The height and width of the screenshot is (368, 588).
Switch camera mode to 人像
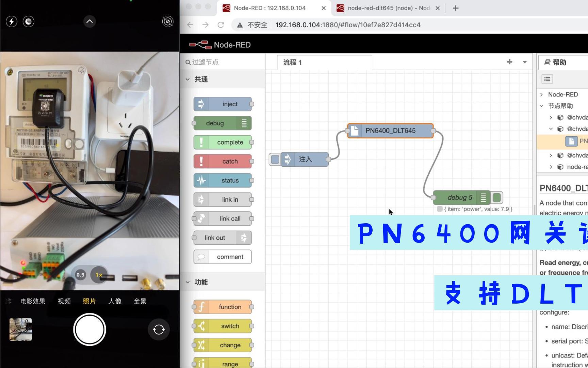tap(115, 301)
